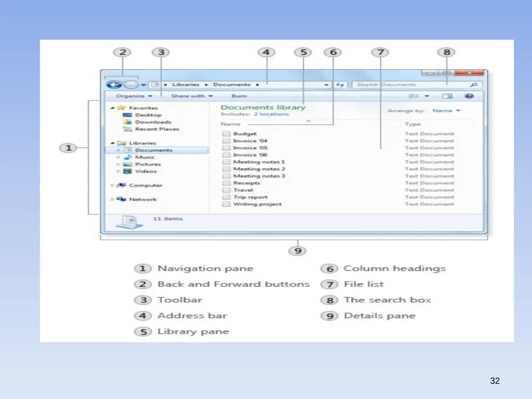Expand the Documents library node

point(118,150)
